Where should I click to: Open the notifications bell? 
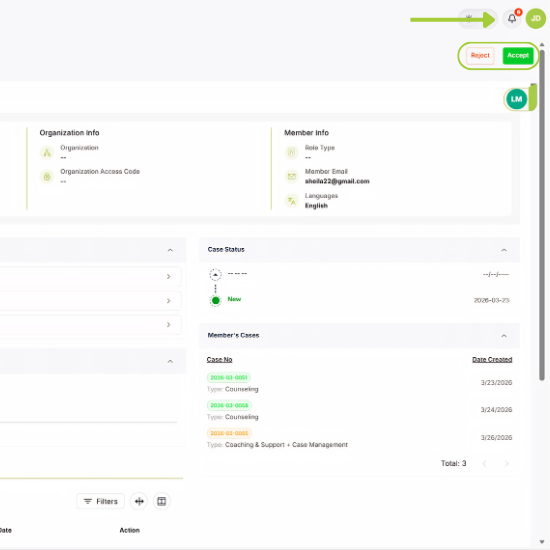pos(512,19)
